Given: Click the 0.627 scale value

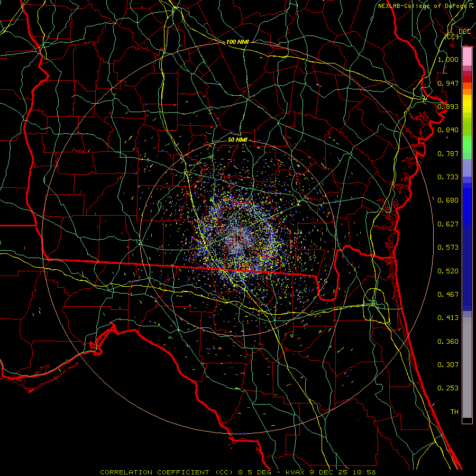Looking at the screenshot, I should coord(448,224).
